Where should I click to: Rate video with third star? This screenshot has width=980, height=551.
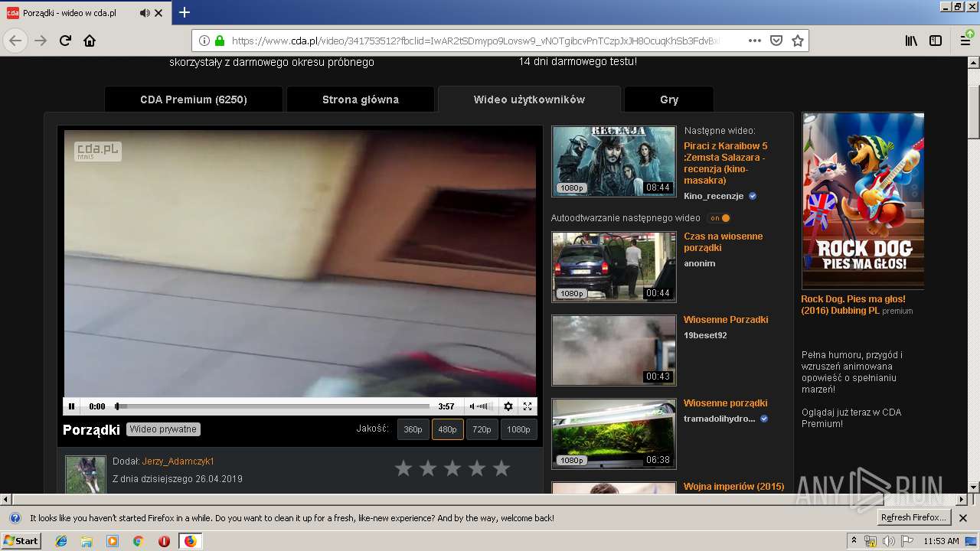coord(452,468)
